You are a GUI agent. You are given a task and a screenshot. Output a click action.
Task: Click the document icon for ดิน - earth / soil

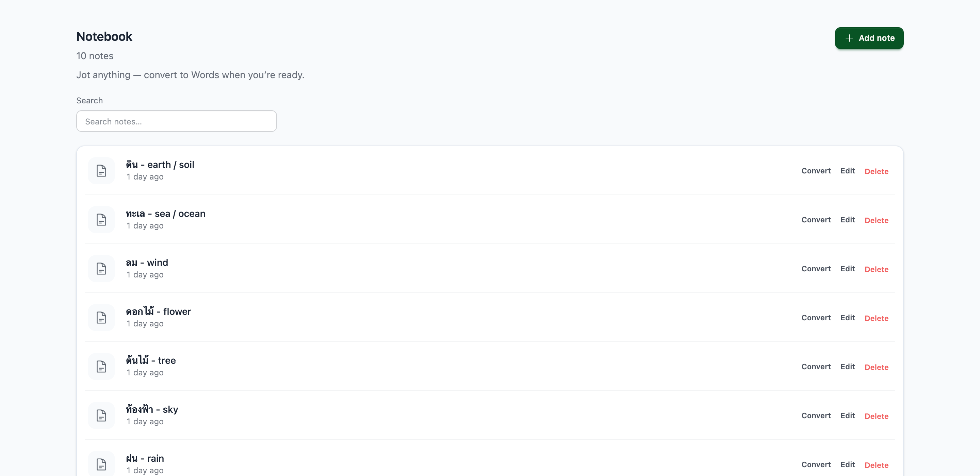pos(101,171)
